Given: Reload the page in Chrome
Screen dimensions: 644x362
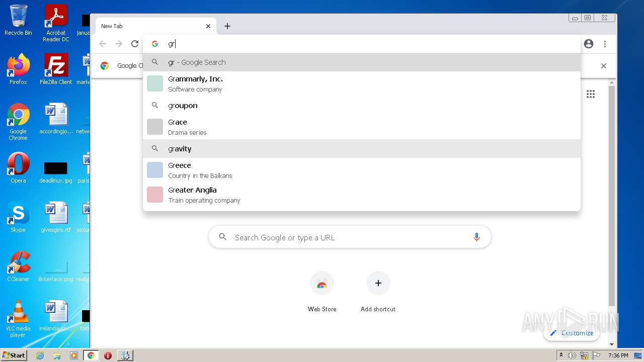Looking at the screenshot, I should pos(135,44).
